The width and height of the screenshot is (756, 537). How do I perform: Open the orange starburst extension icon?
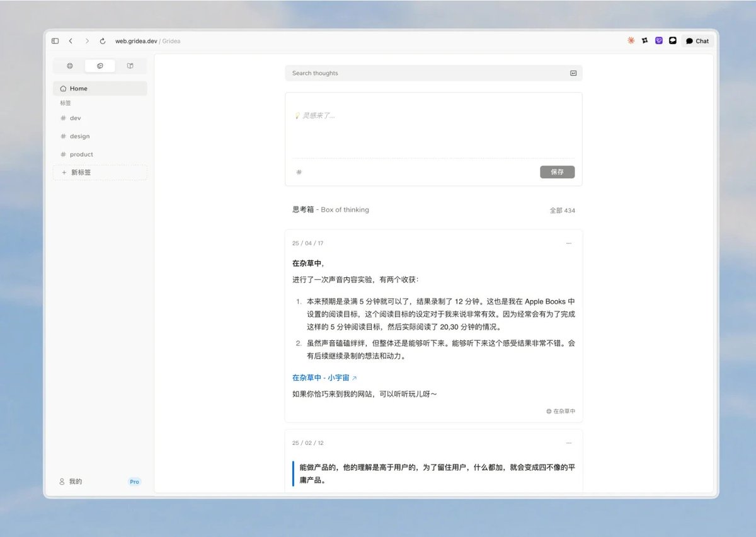click(631, 40)
